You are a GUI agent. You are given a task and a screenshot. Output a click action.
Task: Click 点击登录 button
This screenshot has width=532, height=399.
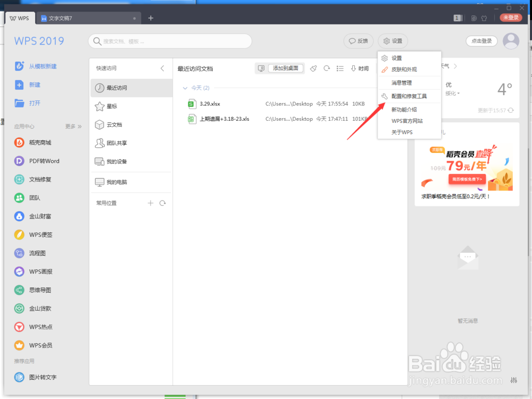coord(481,41)
